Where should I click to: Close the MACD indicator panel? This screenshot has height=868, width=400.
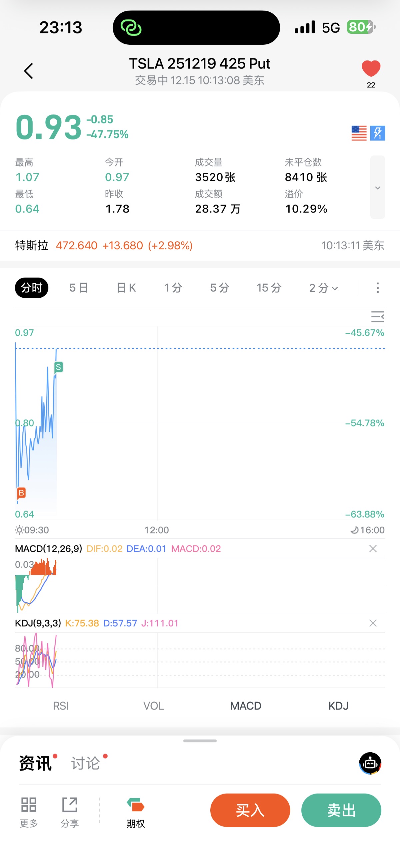(x=373, y=549)
